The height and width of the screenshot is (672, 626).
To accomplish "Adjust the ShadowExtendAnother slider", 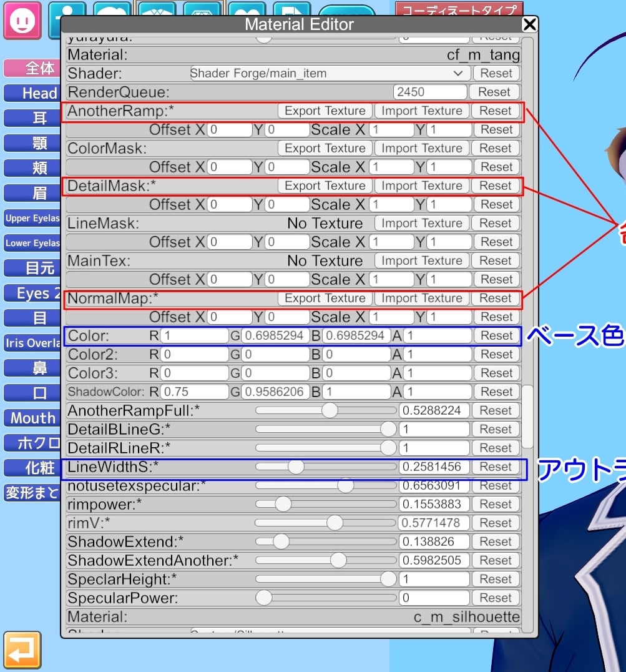I will pos(326,561).
